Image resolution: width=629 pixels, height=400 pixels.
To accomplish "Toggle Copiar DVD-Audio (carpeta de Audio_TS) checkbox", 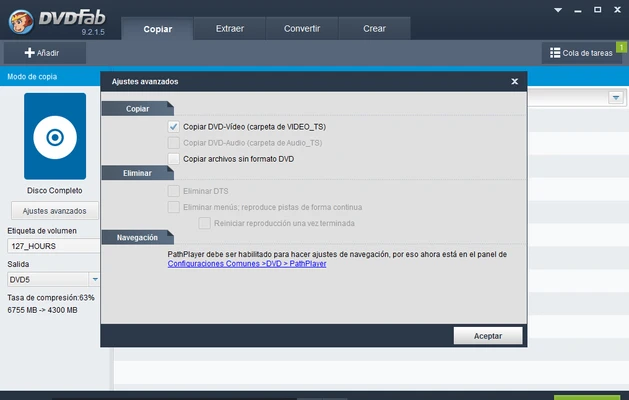I will pyautogui.click(x=173, y=143).
